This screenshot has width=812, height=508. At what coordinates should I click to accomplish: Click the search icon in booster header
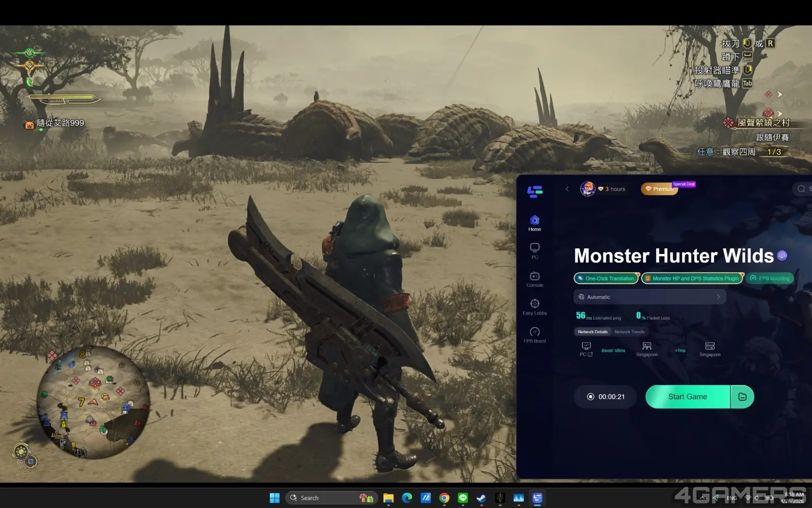tap(801, 189)
